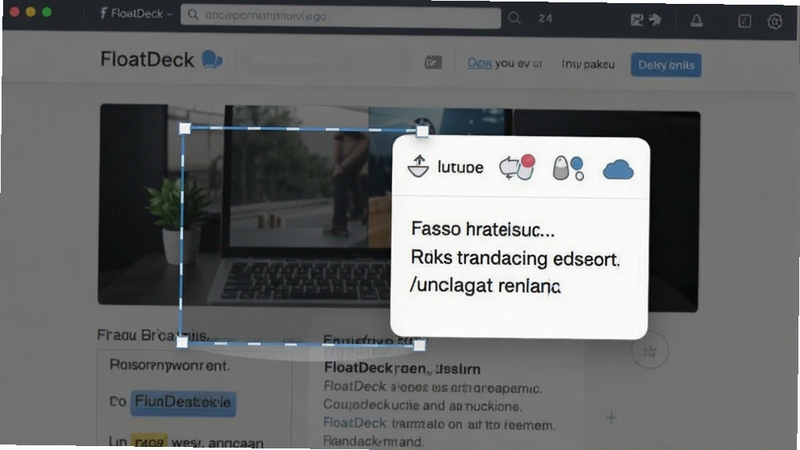Click the popup icon with the blue dots
Image resolution: width=800 pixels, height=450 pixels.
coord(568,168)
